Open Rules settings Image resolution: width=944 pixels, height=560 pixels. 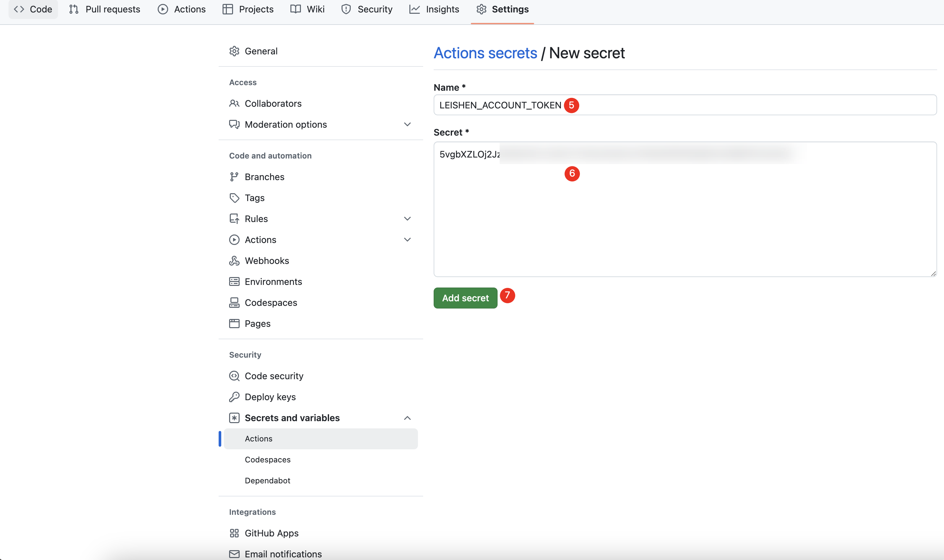[x=321, y=218]
